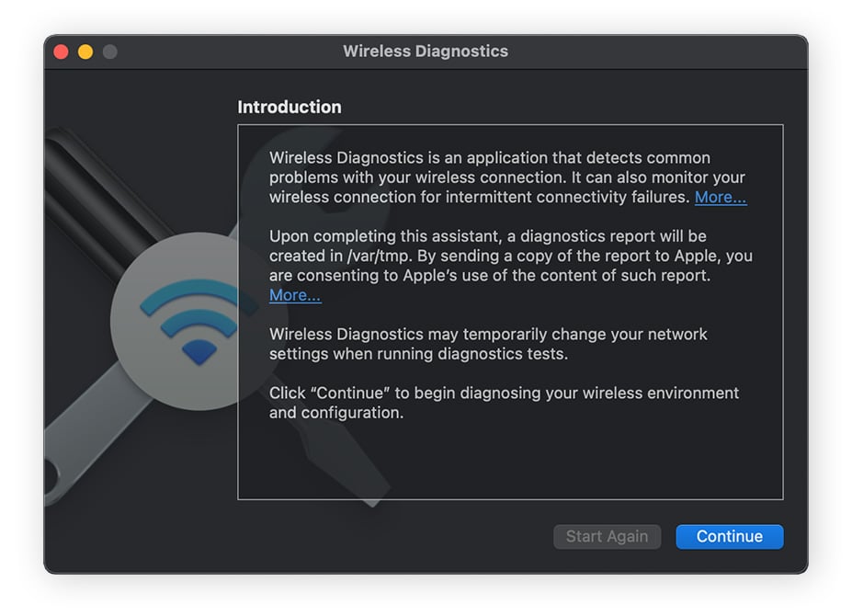Image resolution: width=852 pixels, height=616 pixels.
Task: Open the first More link about connectivity failures
Action: [x=720, y=197]
